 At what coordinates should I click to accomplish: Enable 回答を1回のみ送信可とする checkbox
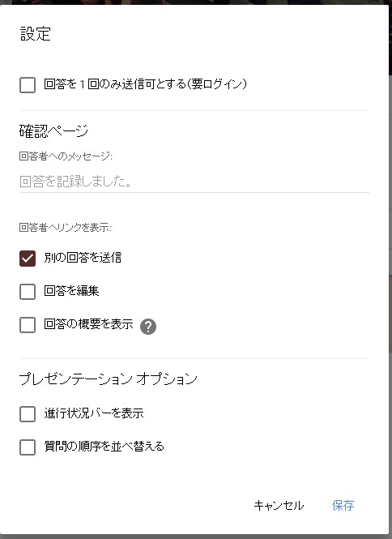click(28, 85)
